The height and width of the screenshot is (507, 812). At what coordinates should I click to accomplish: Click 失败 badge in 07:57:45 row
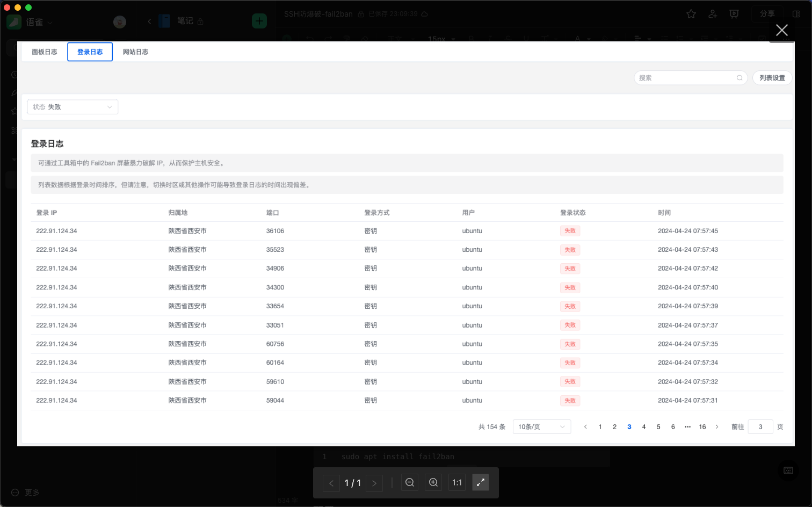pos(570,231)
